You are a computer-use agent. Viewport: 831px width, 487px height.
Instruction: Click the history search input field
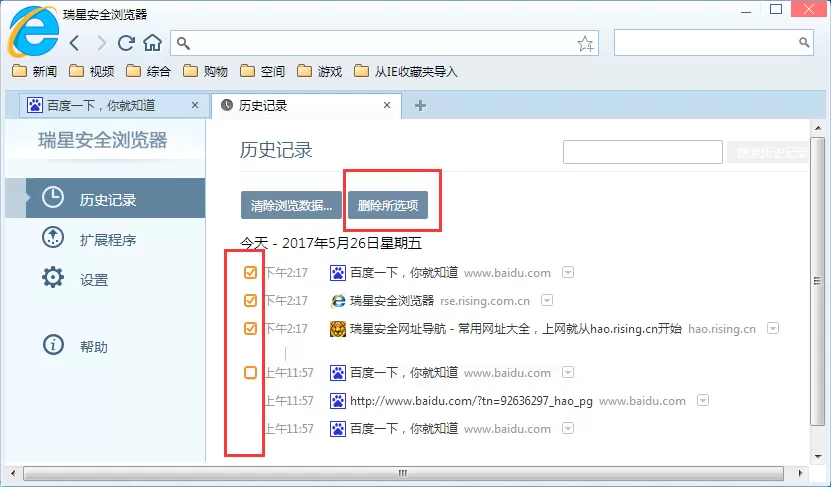pyautogui.click(x=642, y=152)
